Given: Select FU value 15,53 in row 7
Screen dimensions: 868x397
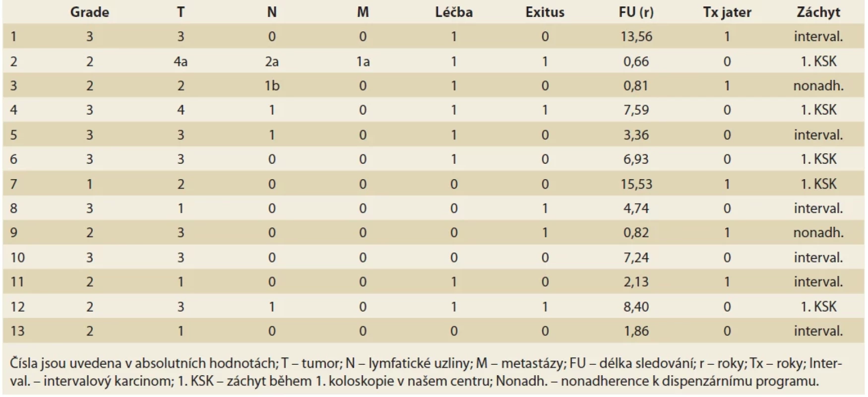Looking at the screenshot, I should click(636, 184).
